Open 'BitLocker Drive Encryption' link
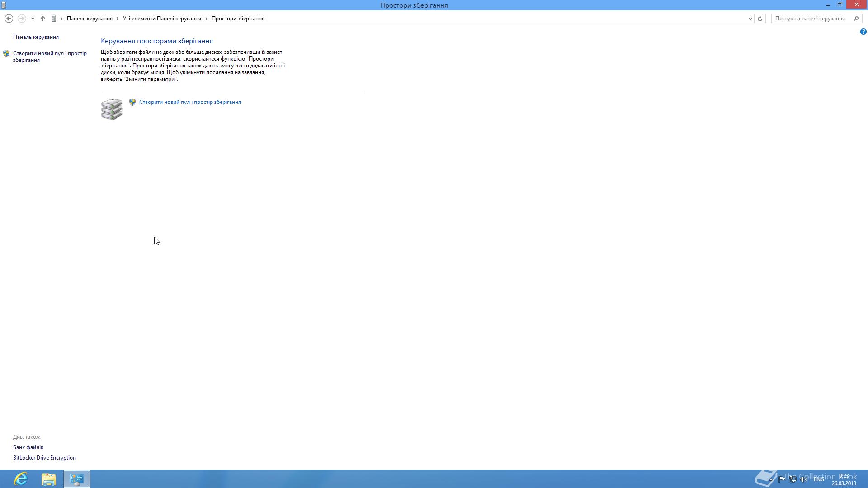This screenshot has width=868, height=488. [44, 458]
